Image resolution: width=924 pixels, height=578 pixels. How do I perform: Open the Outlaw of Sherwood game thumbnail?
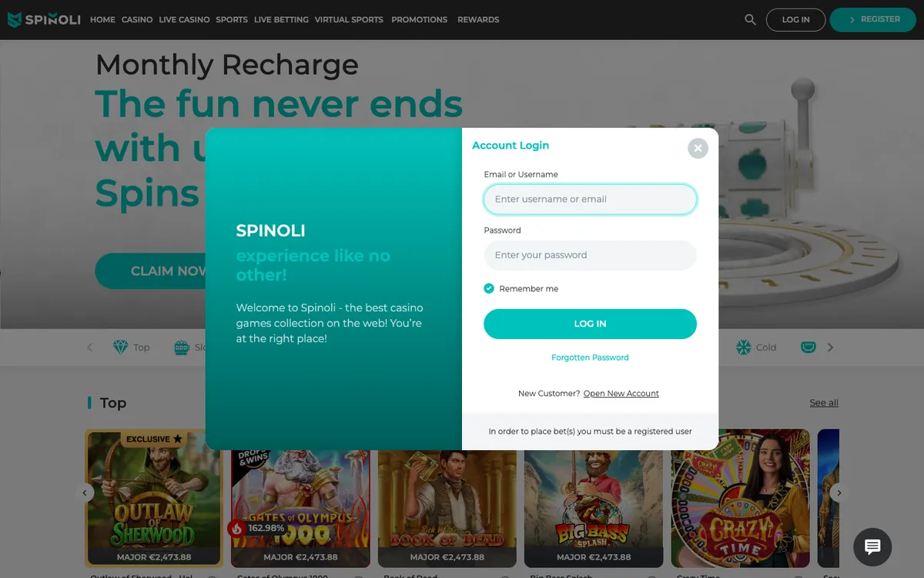point(154,498)
